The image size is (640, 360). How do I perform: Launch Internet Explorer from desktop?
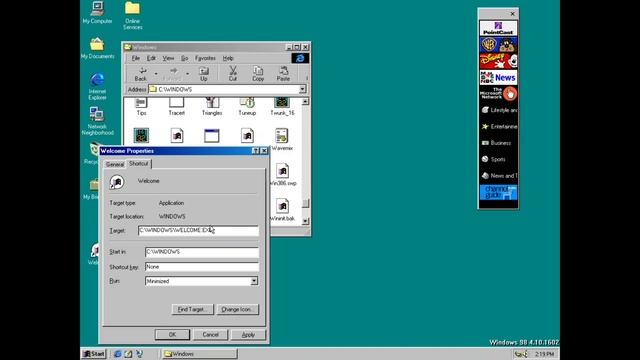pyautogui.click(x=97, y=86)
